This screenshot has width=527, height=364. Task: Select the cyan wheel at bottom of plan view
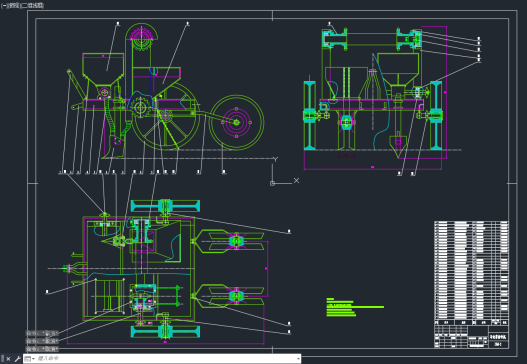tap(165, 332)
